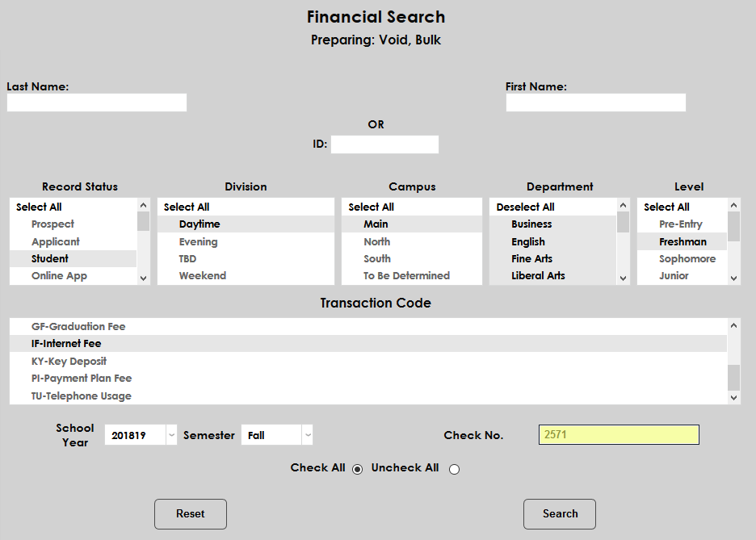Click the Last Name input field
This screenshot has height=540, width=756.
(x=96, y=103)
